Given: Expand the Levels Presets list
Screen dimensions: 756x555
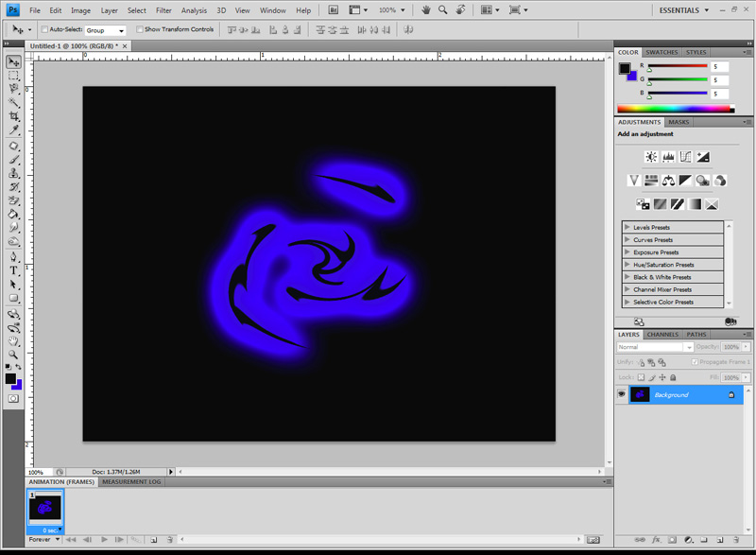Looking at the screenshot, I should (x=627, y=228).
